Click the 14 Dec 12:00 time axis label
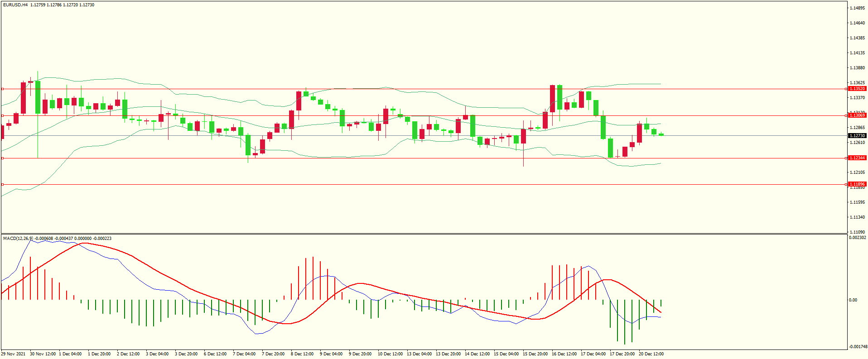The width and height of the screenshot is (868, 359). 477,354
